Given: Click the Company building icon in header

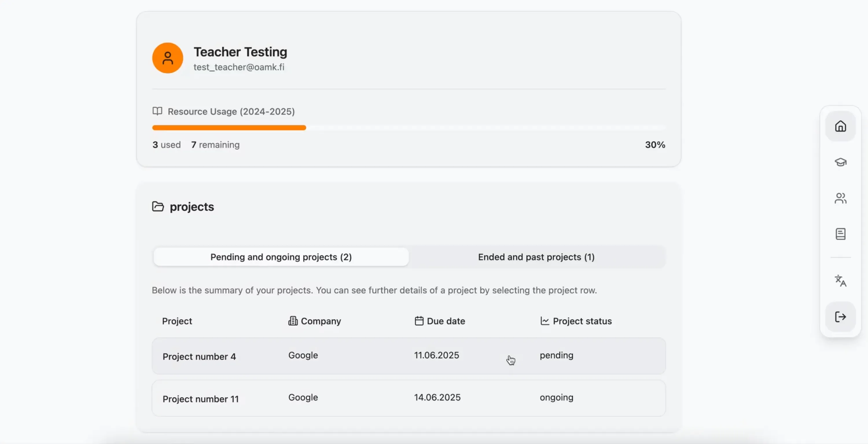Looking at the screenshot, I should [x=293, y=321].
